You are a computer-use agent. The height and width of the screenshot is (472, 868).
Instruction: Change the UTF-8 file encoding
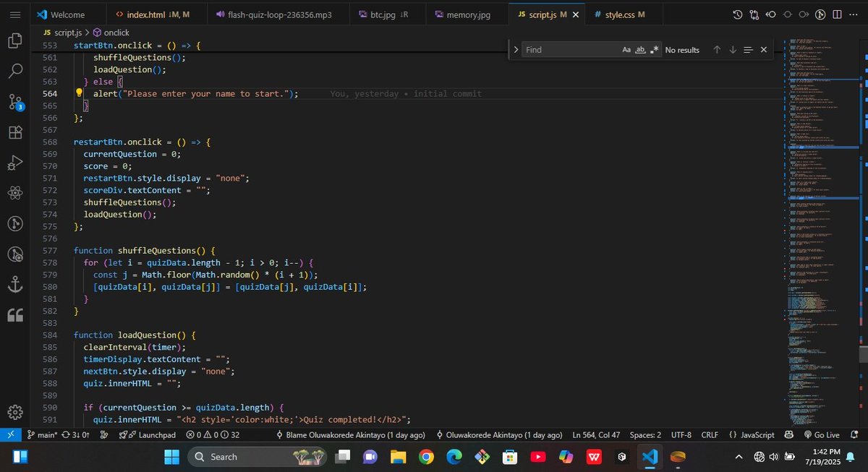[681, 435]
